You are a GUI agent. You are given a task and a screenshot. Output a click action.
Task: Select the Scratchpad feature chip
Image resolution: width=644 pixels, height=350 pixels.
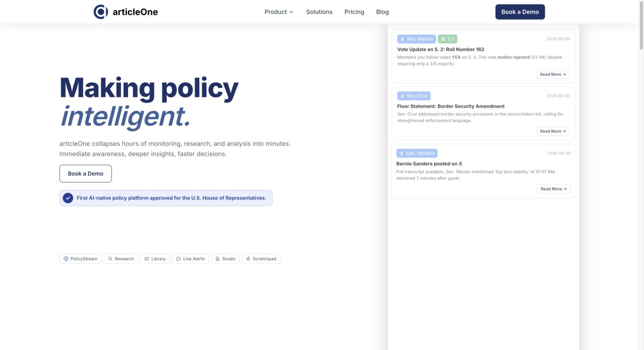coord(261,259)
